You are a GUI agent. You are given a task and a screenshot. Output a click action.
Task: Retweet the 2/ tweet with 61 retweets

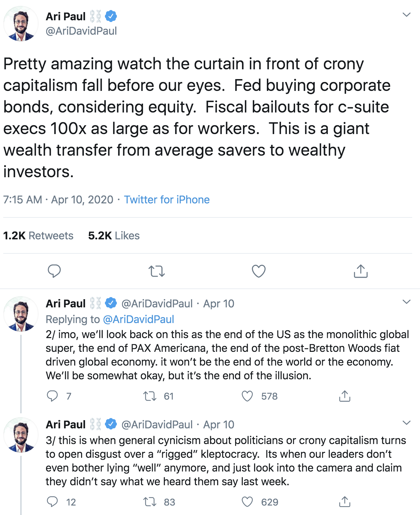[x=150, y=396]
